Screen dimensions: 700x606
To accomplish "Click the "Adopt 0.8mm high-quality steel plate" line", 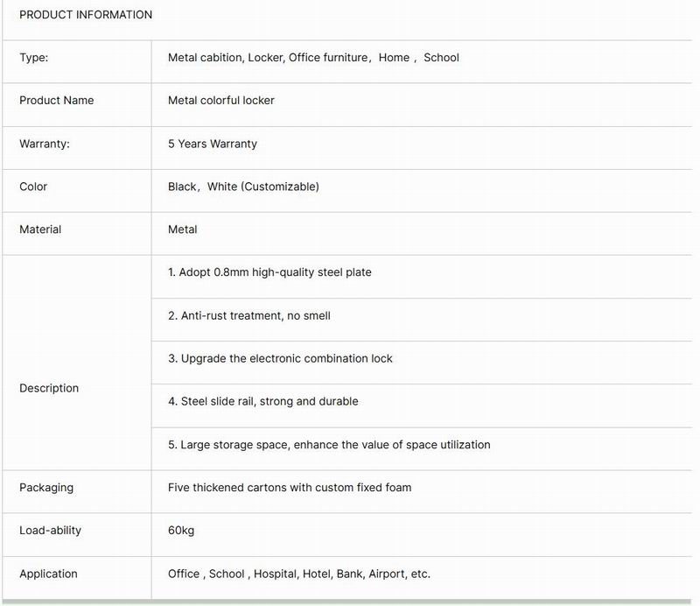I will click(x=269, y=272).
